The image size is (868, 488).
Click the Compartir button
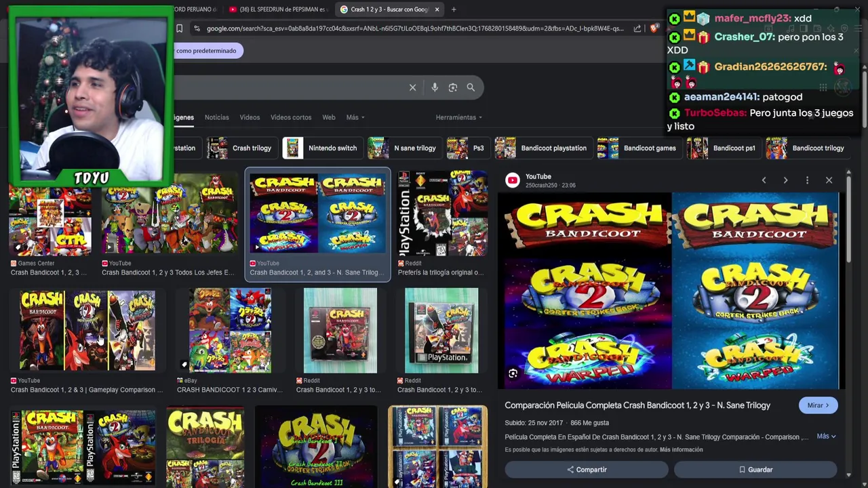click(587, 469)
